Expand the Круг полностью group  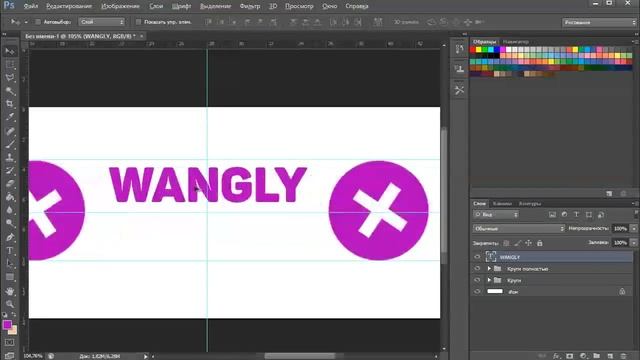pyautogui.click(x=489, y=269)
